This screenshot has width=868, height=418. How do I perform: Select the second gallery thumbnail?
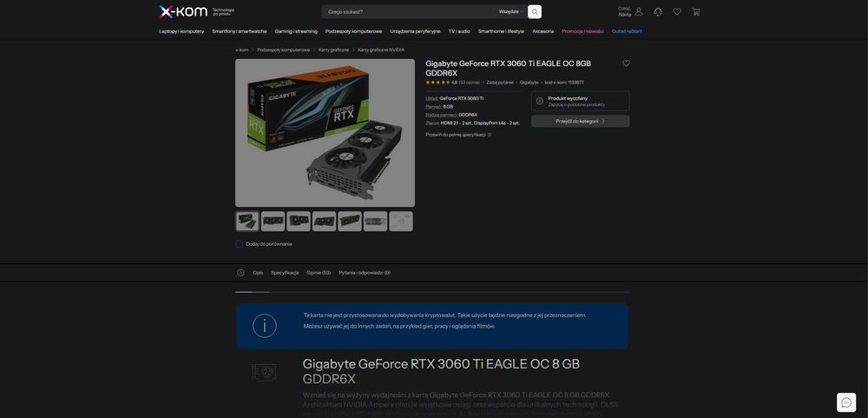click(273, 222)
